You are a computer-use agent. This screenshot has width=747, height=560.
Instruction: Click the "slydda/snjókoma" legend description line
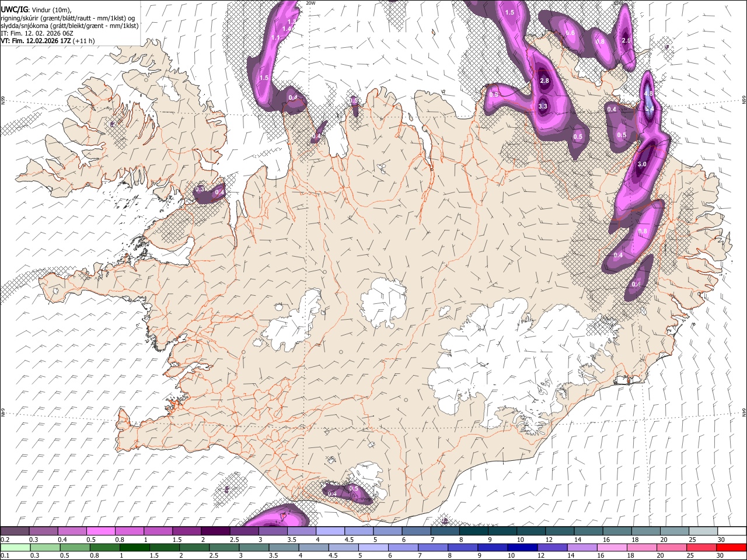(x=70, y=26)
